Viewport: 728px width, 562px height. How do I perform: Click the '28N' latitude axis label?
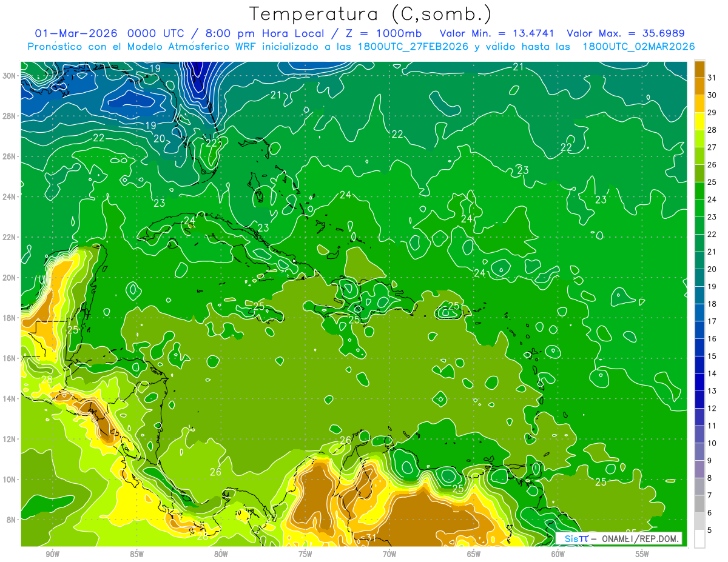click(9, 116)
